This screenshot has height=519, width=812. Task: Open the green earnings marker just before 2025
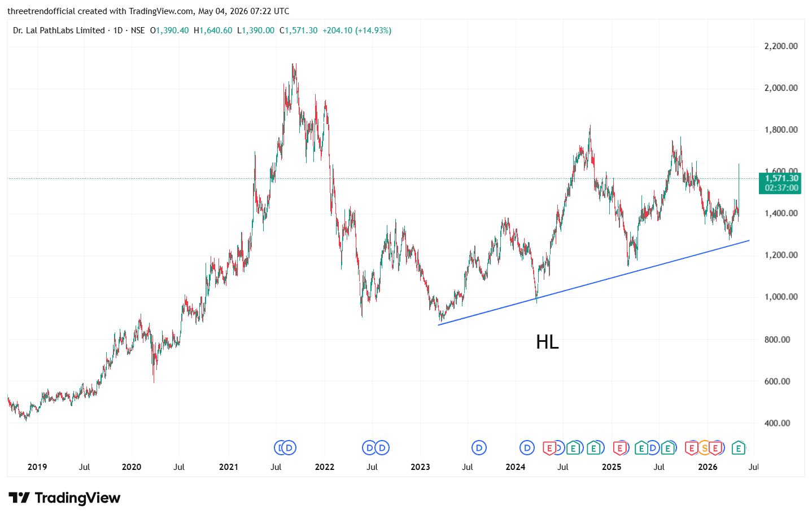pyautogui.click(x=593, y=448)
